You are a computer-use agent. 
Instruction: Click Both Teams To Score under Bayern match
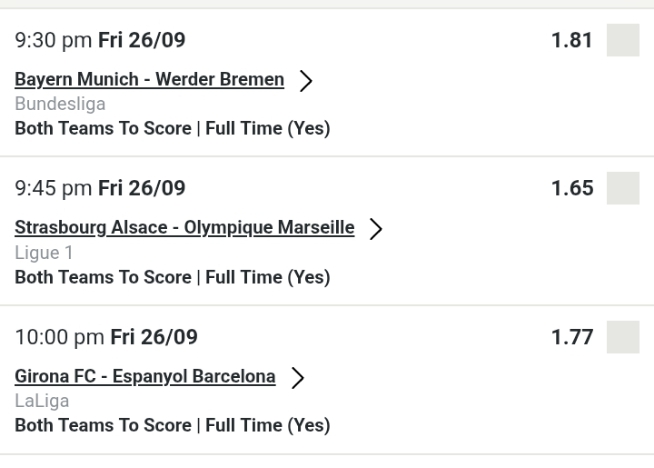tap(172, 128)
